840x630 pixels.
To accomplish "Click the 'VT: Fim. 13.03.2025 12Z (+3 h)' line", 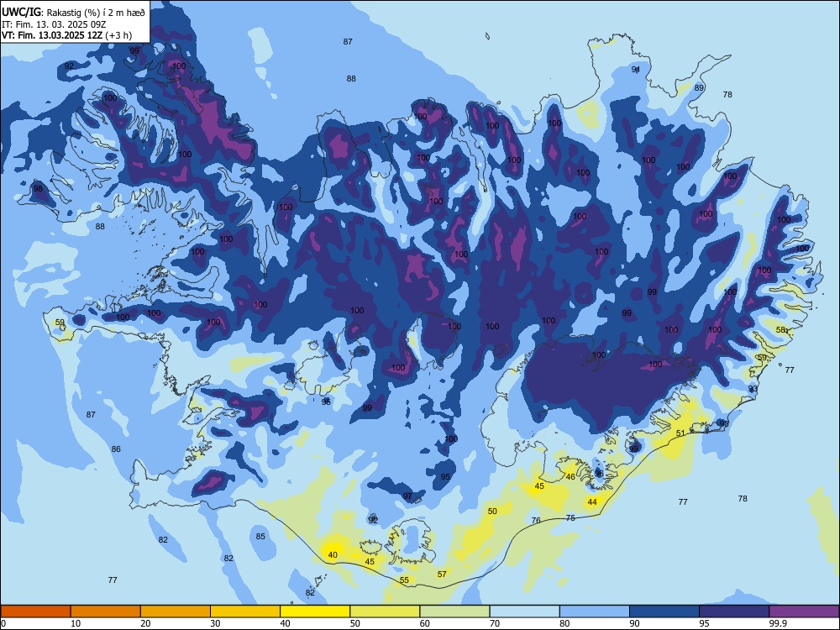I will [66, 35].
